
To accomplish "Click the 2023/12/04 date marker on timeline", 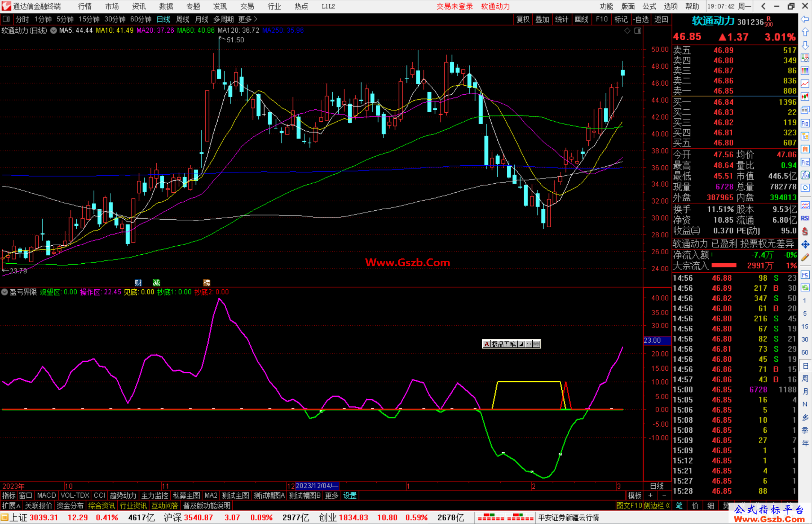I will coord(317,486).
